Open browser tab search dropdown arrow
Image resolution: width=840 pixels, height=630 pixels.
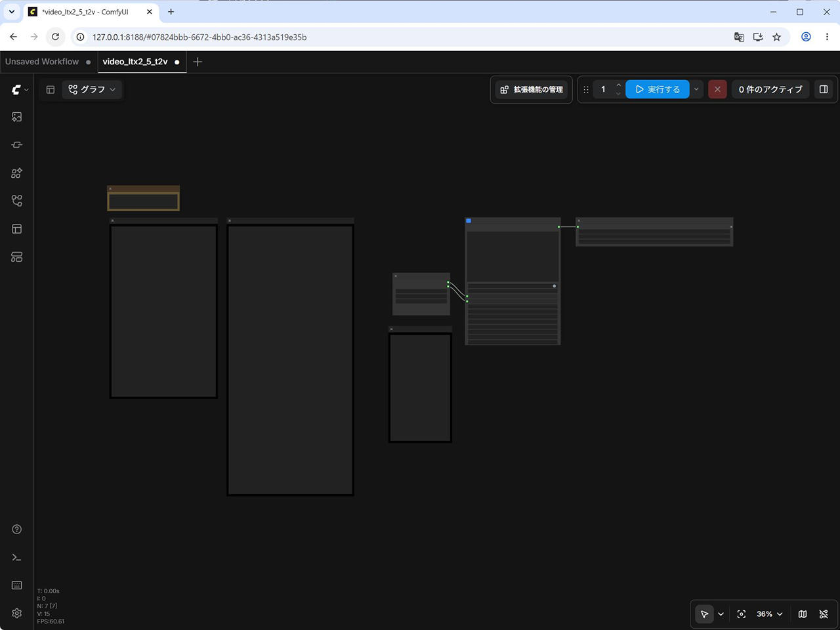[11, 12]
